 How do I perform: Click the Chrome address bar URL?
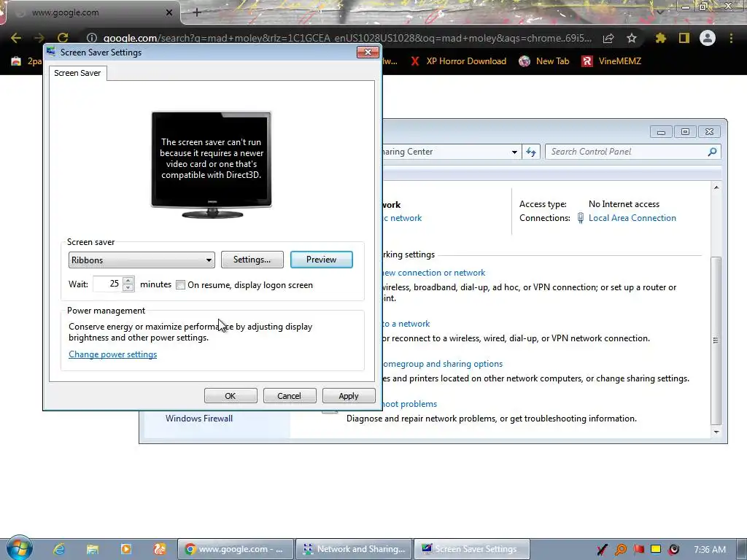347,38
